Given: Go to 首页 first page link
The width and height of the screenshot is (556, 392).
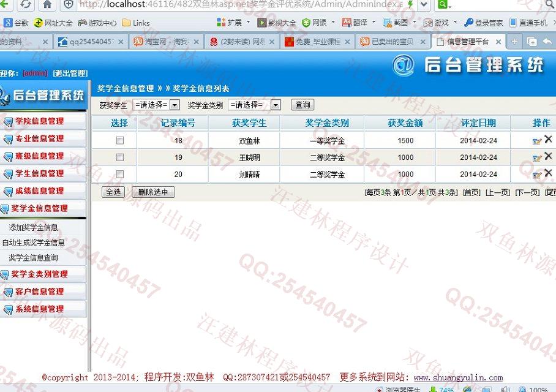Looking at the screenshot, I should (x=471, y=192).
